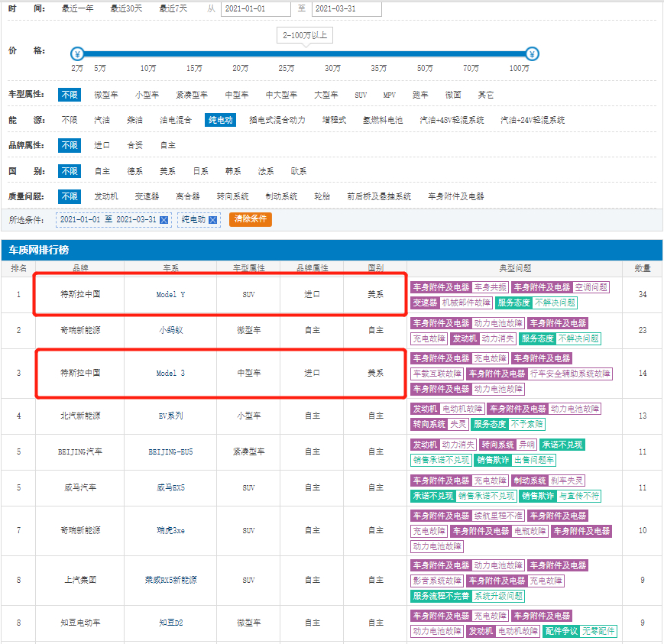This screenshot has width=664, height=644.
Task: Click the 清除条件 button
Action: (x=251, y=219)
